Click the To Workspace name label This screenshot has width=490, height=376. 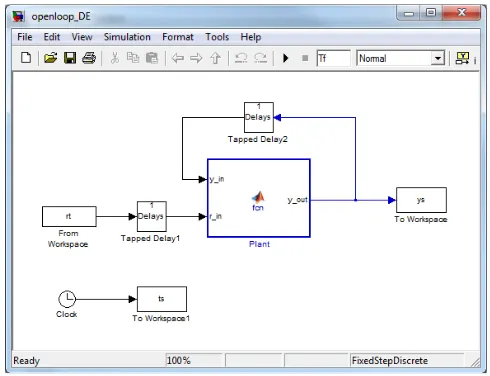[421, 219]
